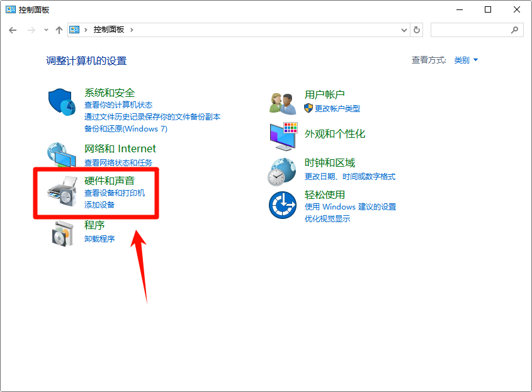Open 备份和还原(Windows 7) link
This screenshot has height=392, width=532.
pos(125,128)
